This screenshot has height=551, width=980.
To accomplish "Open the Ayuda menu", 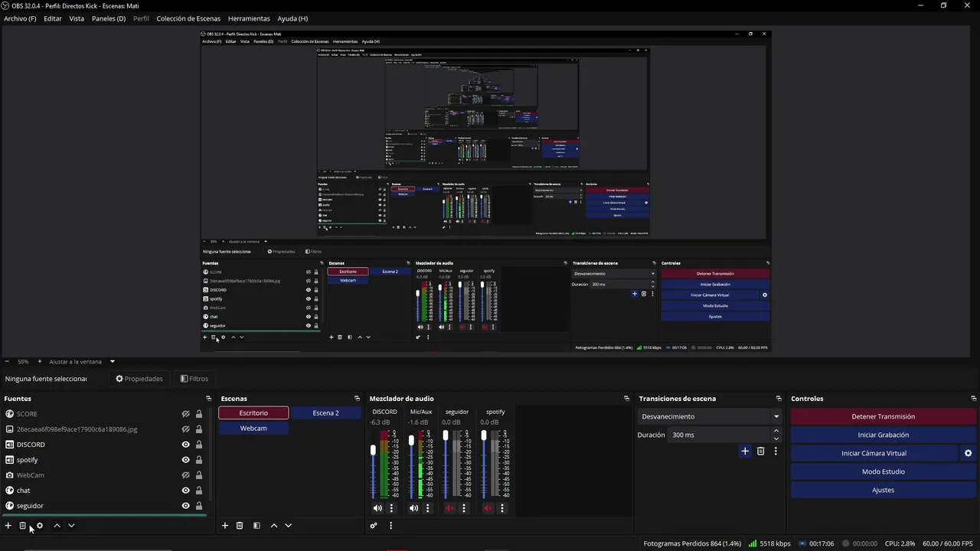I will point(292,18).
